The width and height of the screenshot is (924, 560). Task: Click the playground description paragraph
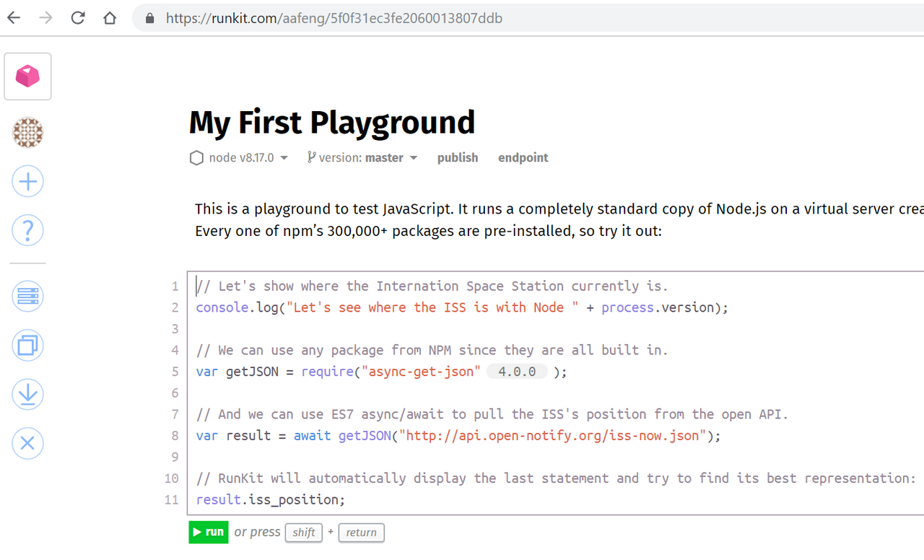pos(559,220)
